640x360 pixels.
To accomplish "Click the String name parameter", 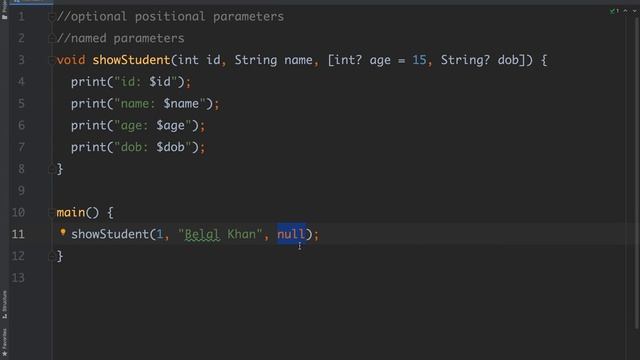I will [273, 60].
